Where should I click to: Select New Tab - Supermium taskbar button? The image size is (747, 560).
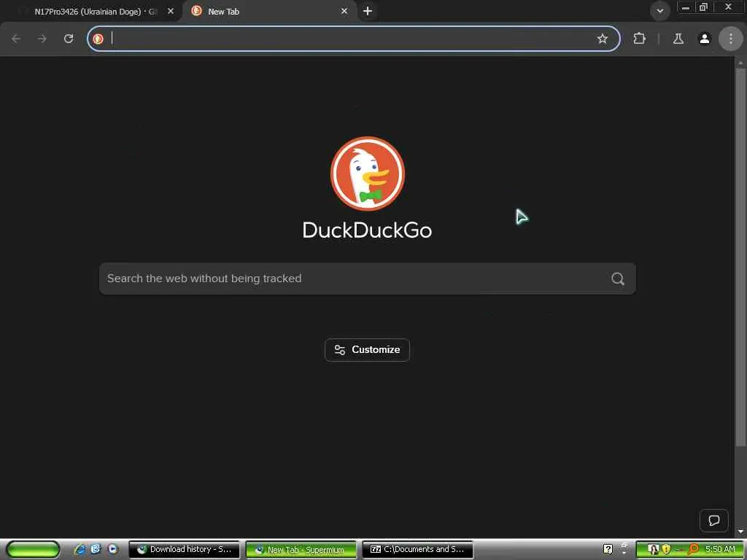pyautogui.click(x=301, y=549)
